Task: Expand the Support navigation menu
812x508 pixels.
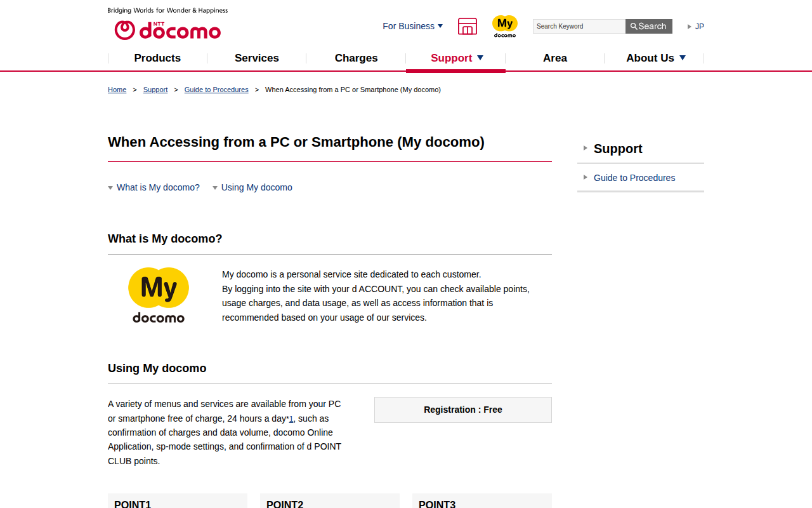Action: coord(456,58)
